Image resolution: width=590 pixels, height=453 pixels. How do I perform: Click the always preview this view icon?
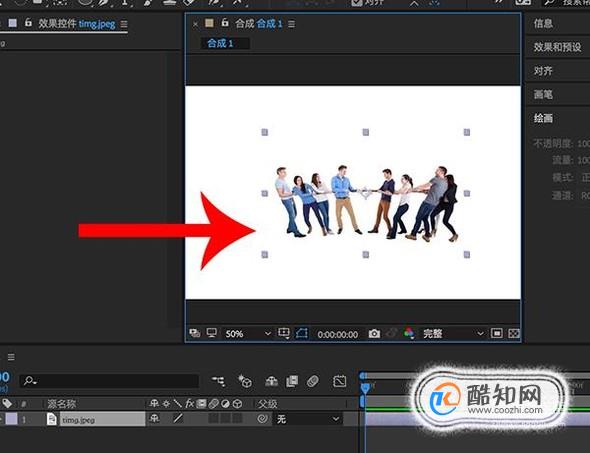[195, 333]
